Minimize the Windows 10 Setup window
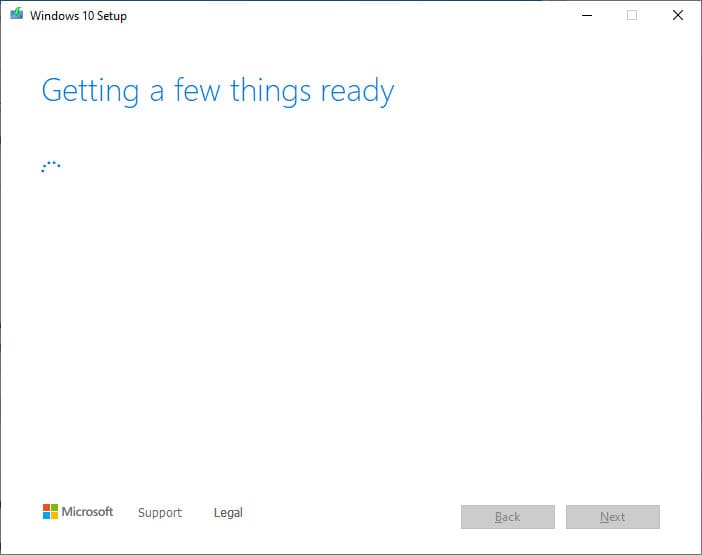Viewport: 702px width, 555px height. 585,15
